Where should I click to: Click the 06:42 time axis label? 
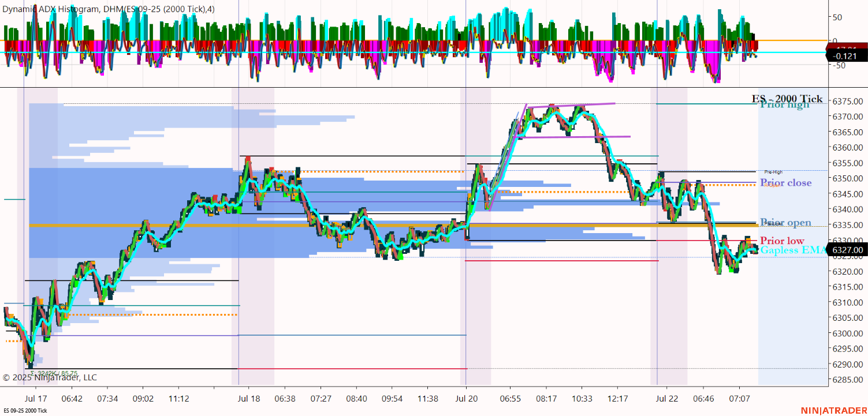click(x=72, y=399)
